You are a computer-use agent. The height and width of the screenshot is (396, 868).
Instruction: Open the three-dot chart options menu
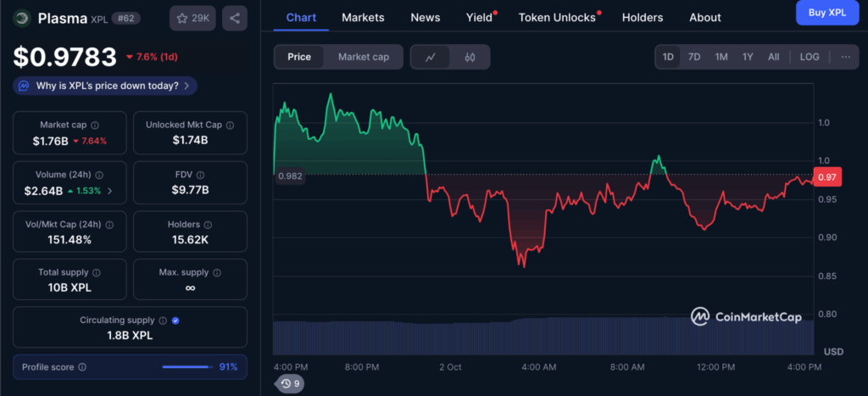coord(845,57)
